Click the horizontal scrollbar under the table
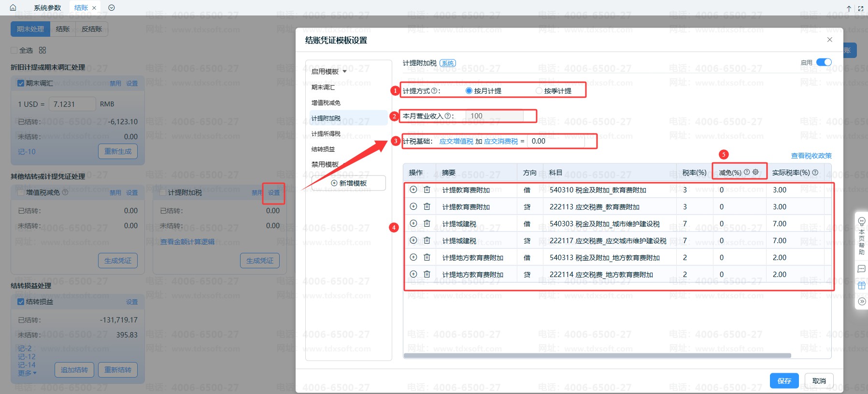Screen dimensions: 868x394 (x=598, y=355)
